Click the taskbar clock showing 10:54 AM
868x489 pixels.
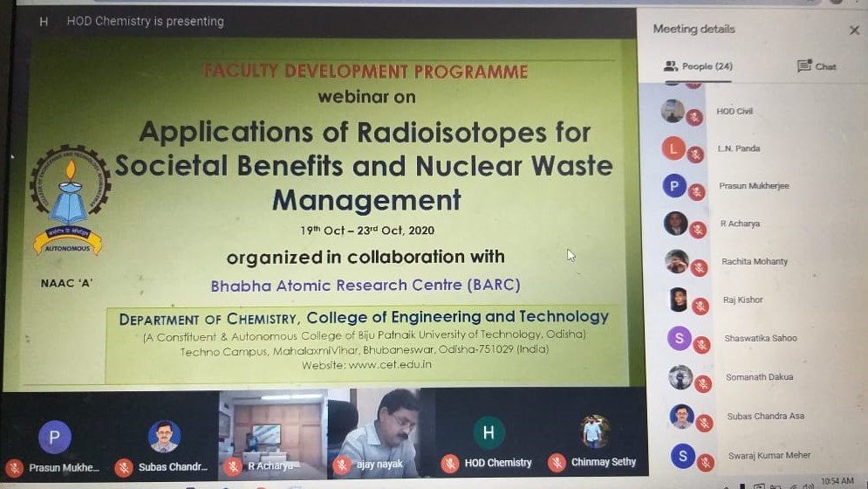tap(837, 481)
